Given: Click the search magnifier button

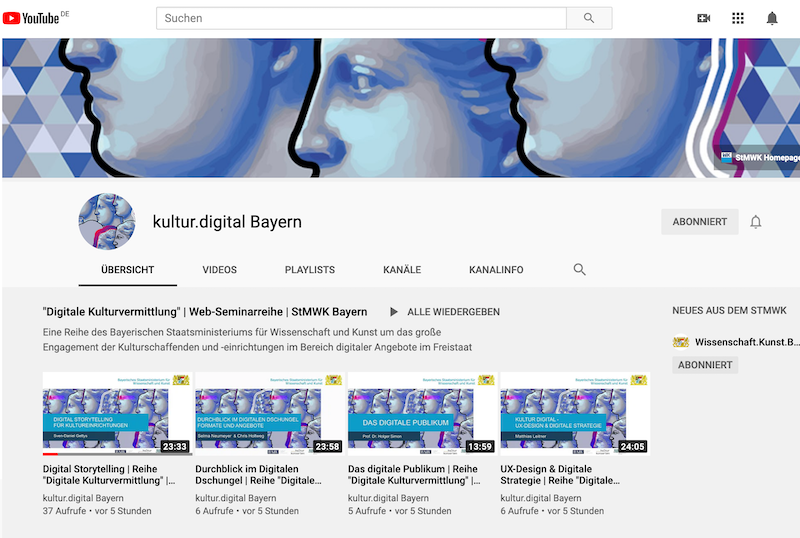Looking at the screenshot, I should 589,18.
